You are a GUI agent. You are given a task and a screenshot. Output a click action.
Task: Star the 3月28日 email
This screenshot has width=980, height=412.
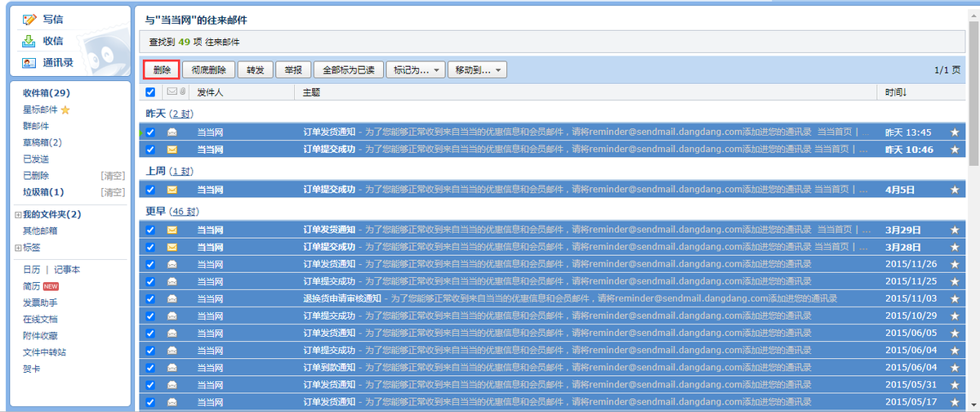click(955, 247)
